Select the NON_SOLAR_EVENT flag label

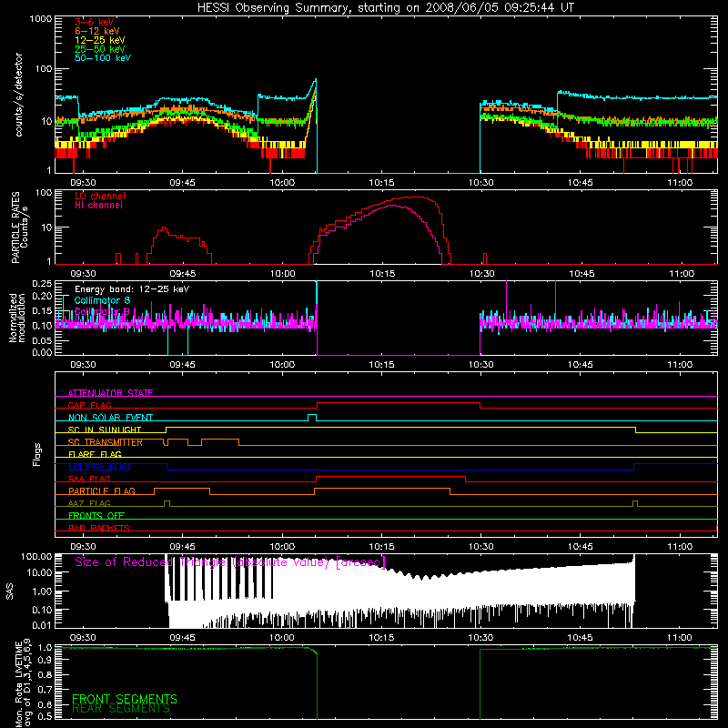pos(110,418)
